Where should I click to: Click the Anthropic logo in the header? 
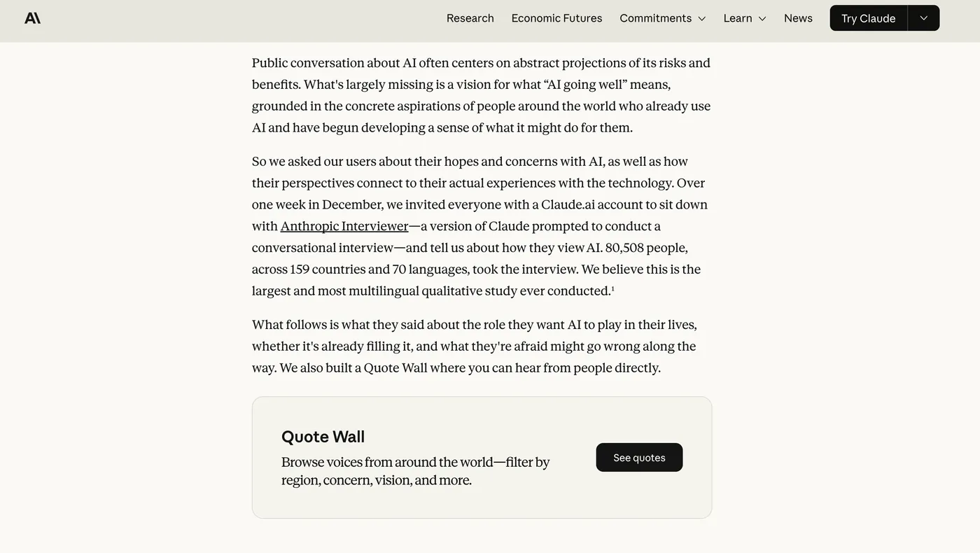[32, 18]
